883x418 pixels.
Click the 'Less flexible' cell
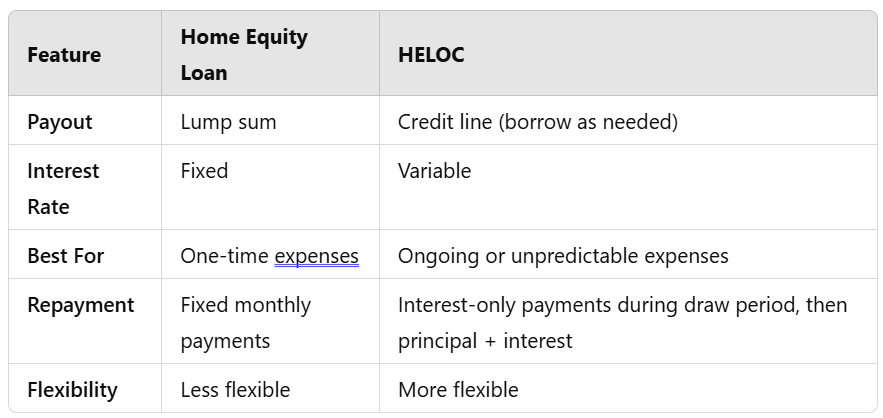[235, 390]
